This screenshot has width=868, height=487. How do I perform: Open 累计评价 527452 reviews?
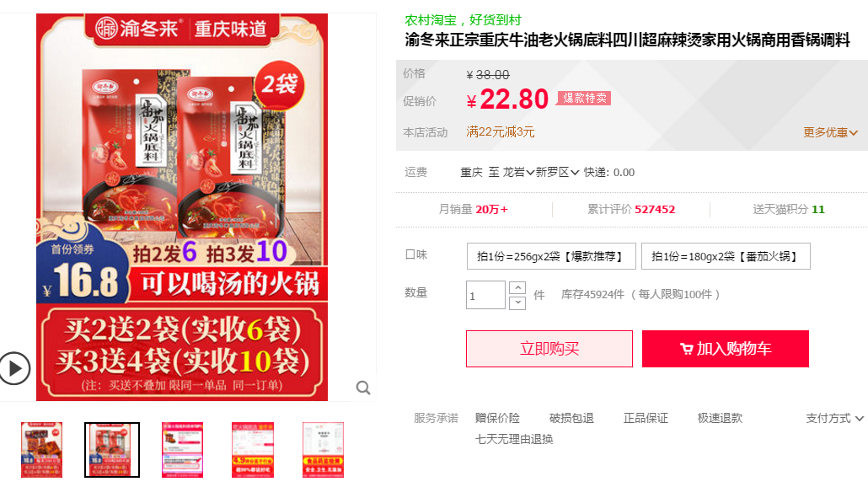tap(631, 210)
